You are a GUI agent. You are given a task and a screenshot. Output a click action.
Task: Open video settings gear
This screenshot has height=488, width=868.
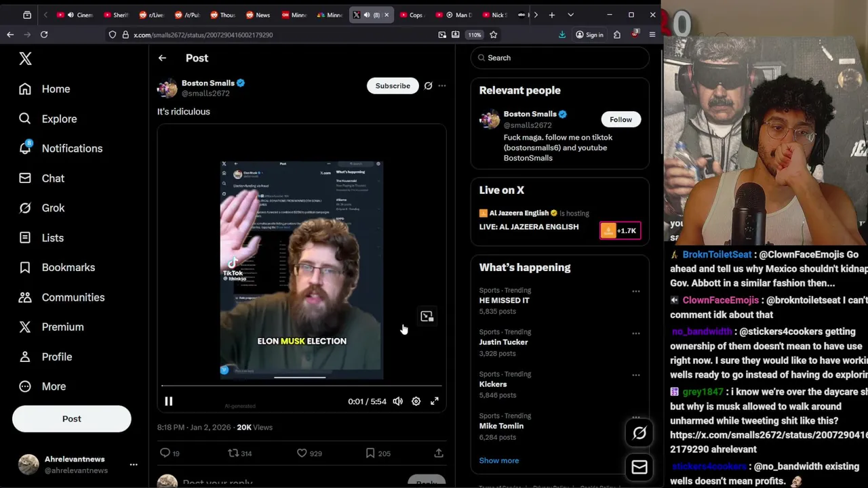[416, 401]
